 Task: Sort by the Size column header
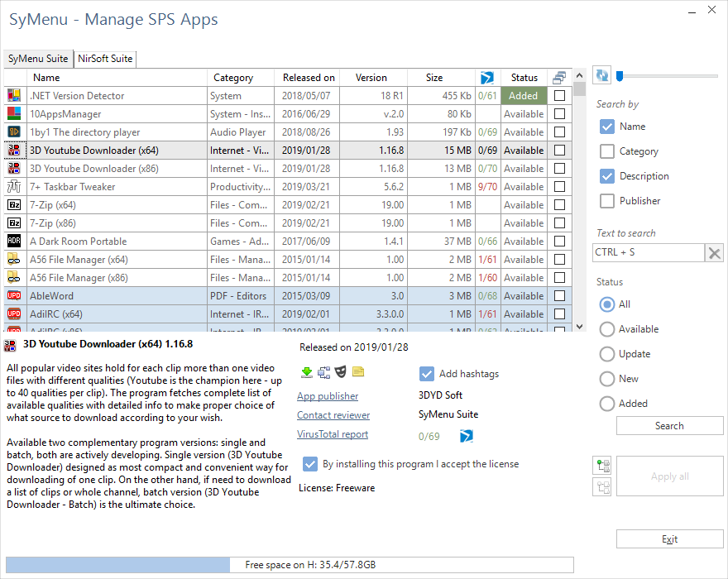pyautogui.click(x=441, y=78)
